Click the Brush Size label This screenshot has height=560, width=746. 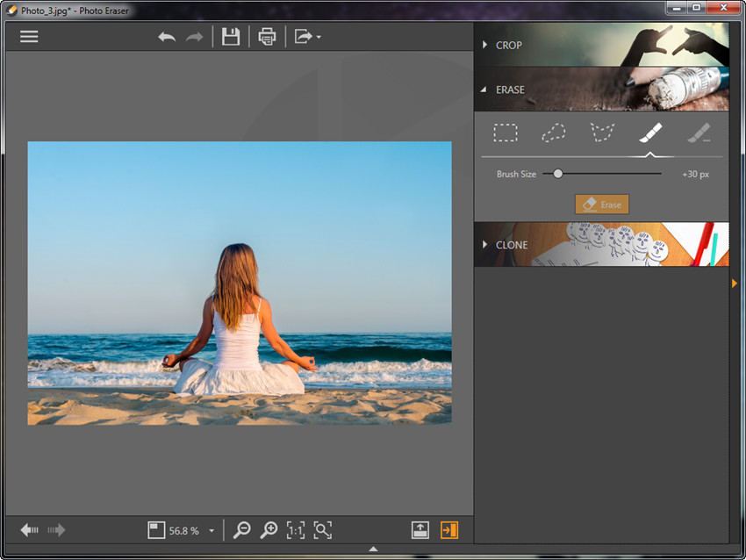click(516, 174)
